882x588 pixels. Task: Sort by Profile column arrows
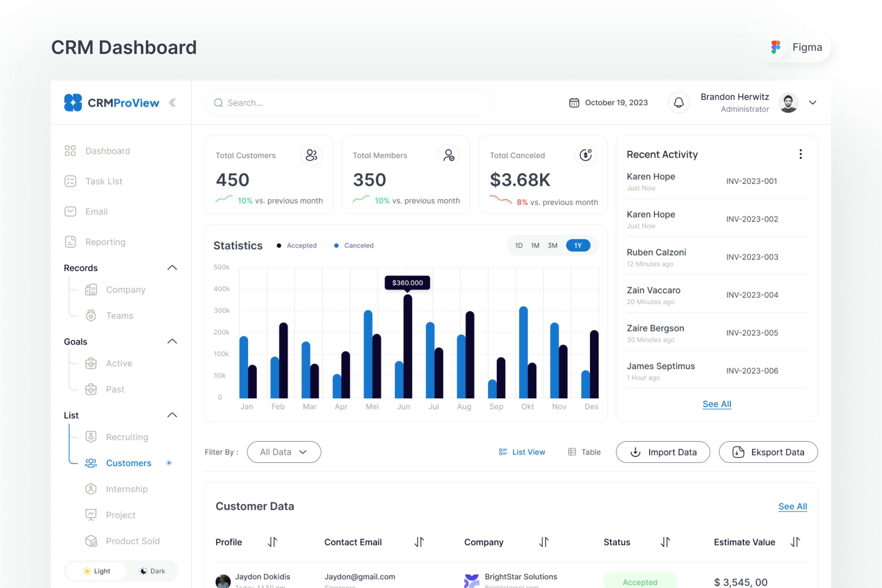(x=273, y=542)
